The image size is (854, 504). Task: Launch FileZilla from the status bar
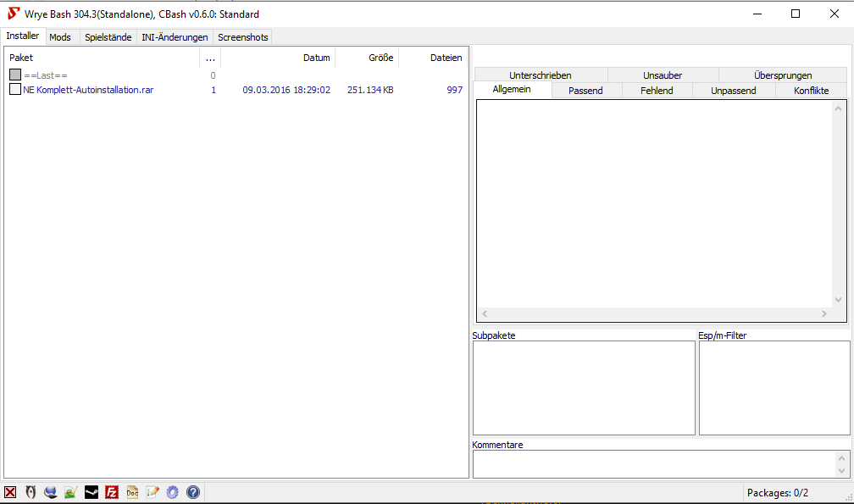click(111, 492)
